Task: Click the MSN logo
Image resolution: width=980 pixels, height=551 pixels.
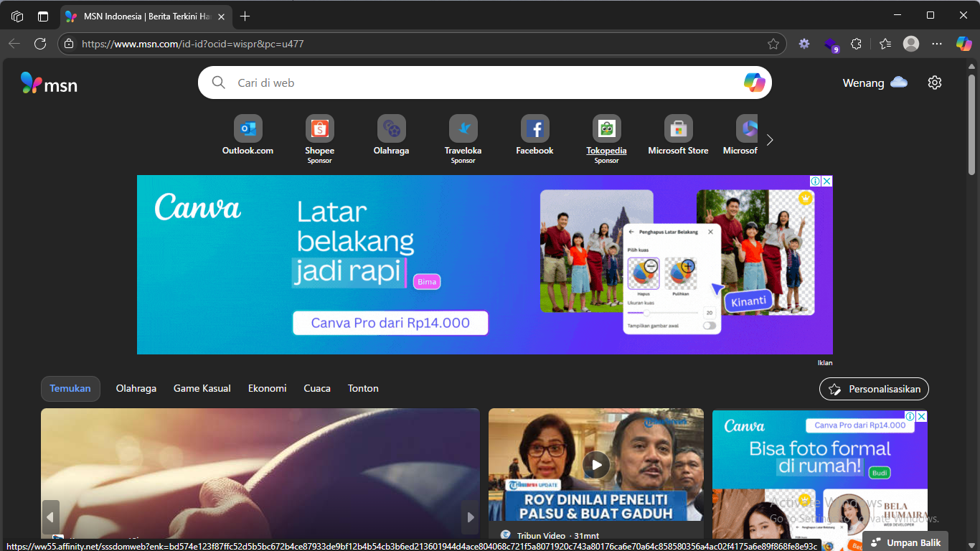Action: (49, 83)
